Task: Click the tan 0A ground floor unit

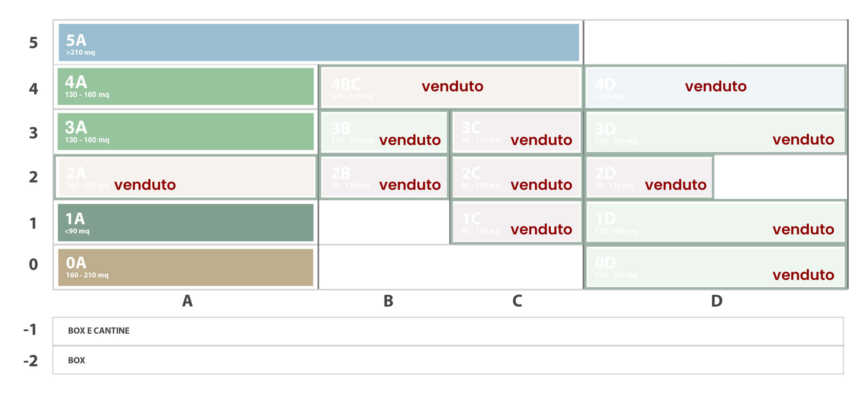Action: (185, 267)
